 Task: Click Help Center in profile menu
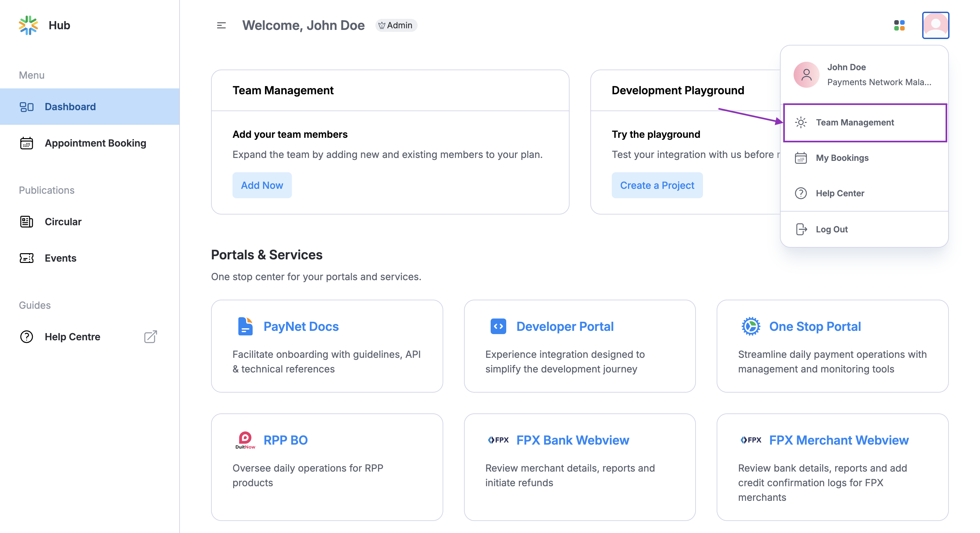[840, 193]
